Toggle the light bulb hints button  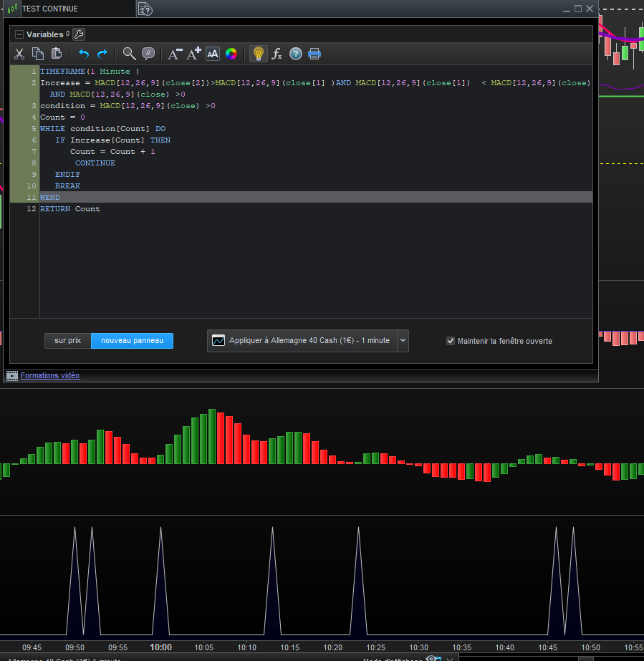pos(258,54)
